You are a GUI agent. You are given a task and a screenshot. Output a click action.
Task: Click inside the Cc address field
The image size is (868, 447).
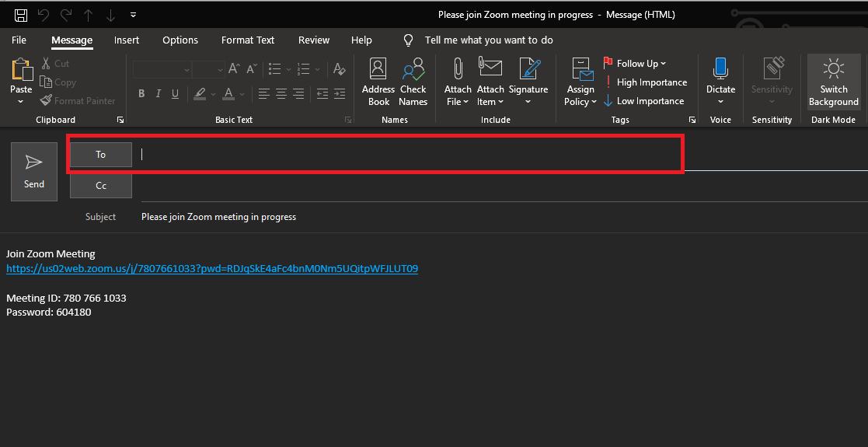tap(504, 187)
